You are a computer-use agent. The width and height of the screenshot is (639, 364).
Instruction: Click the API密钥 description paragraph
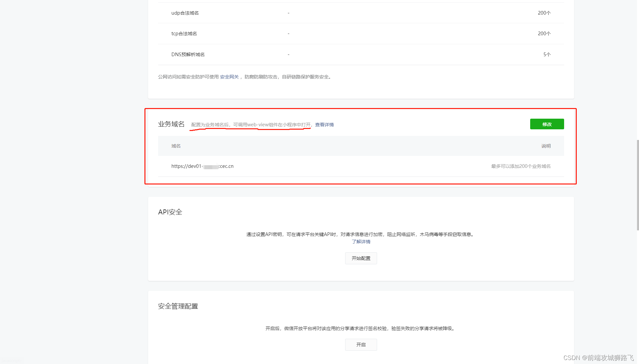[361, 234]
